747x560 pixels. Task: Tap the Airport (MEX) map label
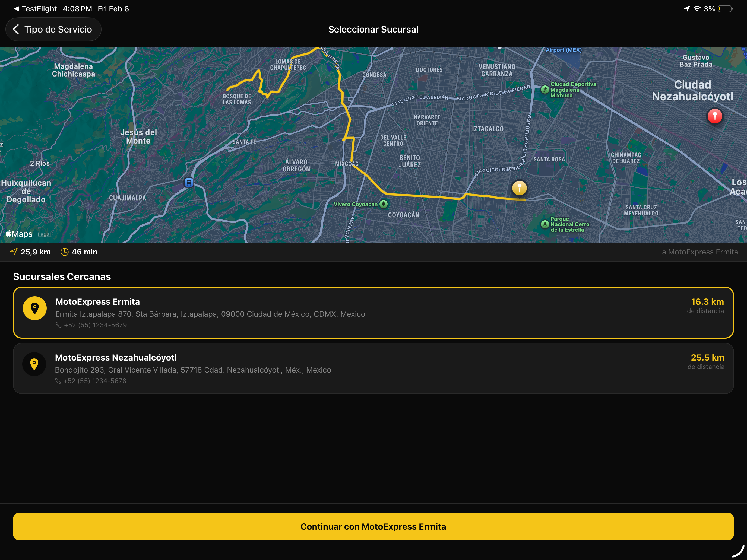point(564,50)
